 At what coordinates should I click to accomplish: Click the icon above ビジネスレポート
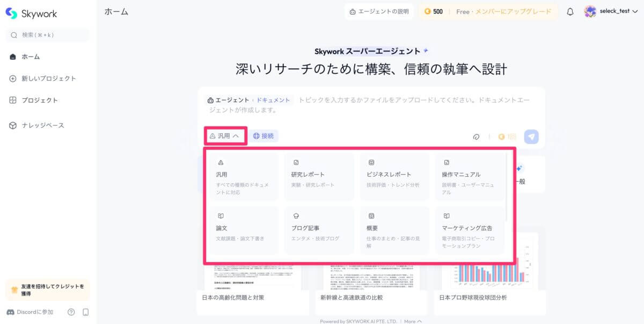(x=371, y=162)
